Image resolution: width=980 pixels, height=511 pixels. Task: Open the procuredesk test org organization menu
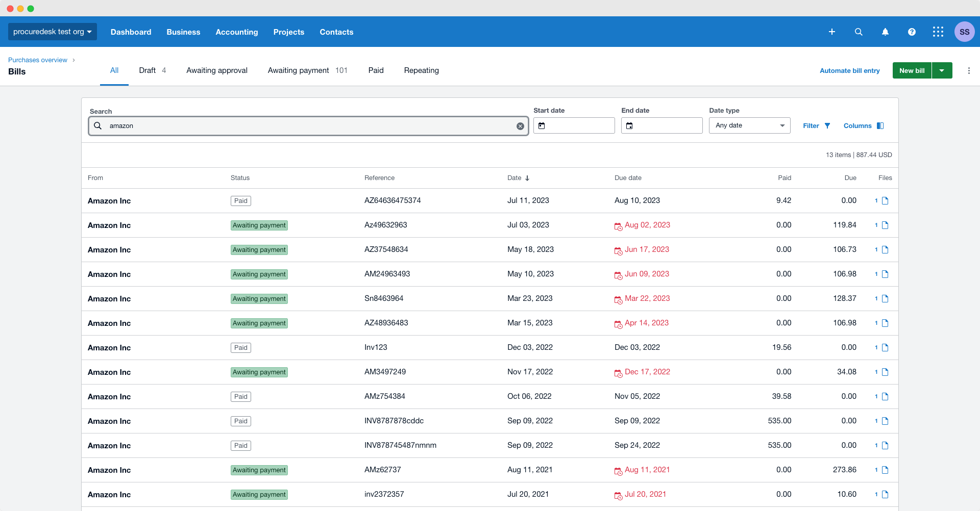click(x=52, y=31)
